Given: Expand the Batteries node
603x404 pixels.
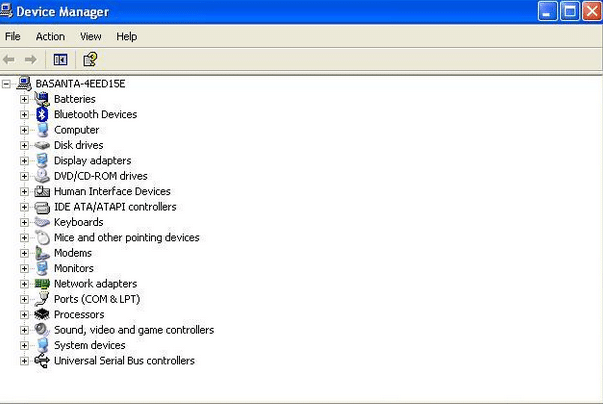Looking at the screenshot, I should (x=24, y=99).
